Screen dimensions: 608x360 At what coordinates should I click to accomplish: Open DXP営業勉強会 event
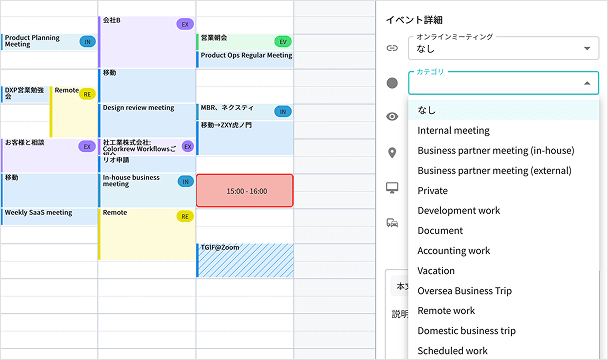click(x=26, y=94)
